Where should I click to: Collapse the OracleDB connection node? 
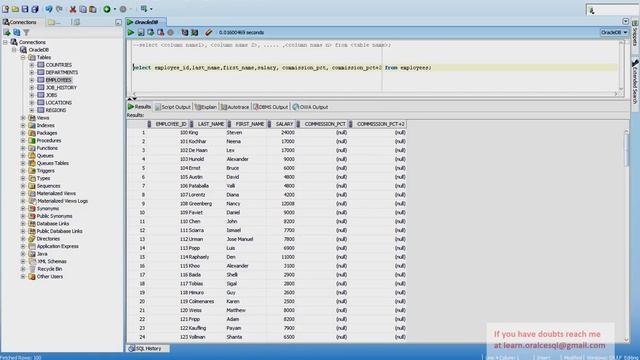[14, 50]
